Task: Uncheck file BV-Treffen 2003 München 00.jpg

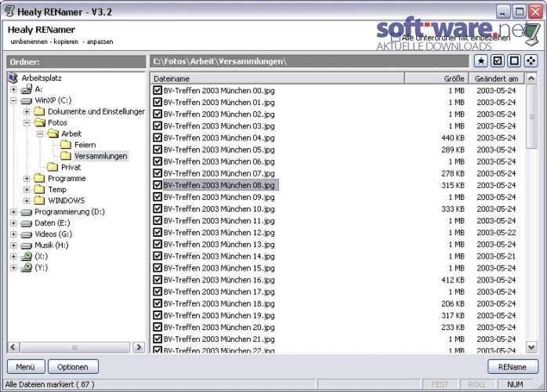Action: point(158,90)
